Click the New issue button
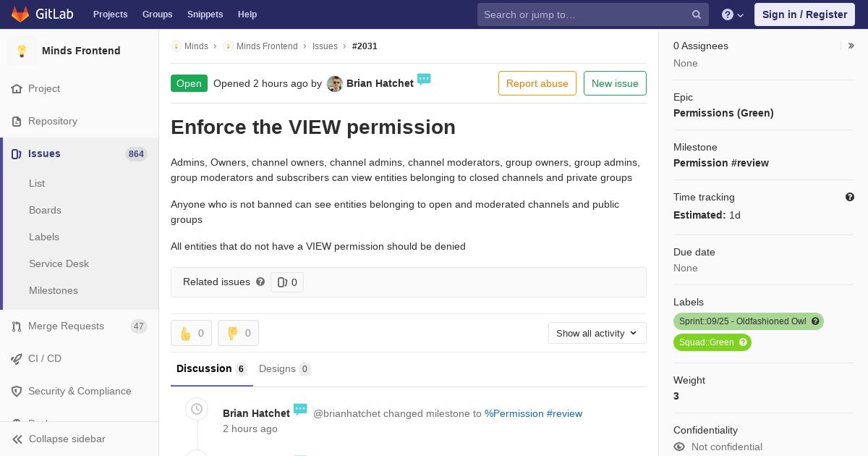 [615, 83]
